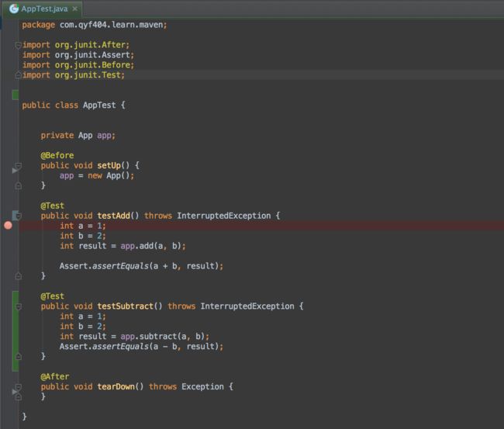This screenshot has height=429, width=504.
Task: Click 'app.subtract(a, b)' call
Action: 164,337
